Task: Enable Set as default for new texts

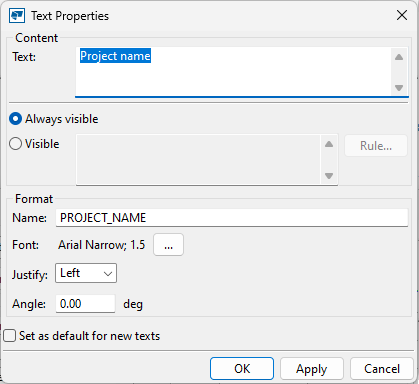Action: tap(10, 336)
